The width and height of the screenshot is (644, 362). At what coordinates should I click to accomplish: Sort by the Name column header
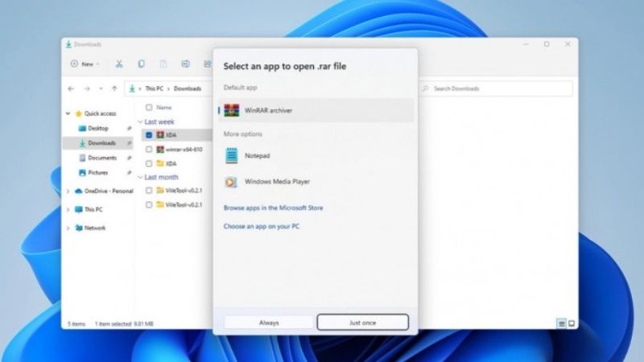(163, 108)
